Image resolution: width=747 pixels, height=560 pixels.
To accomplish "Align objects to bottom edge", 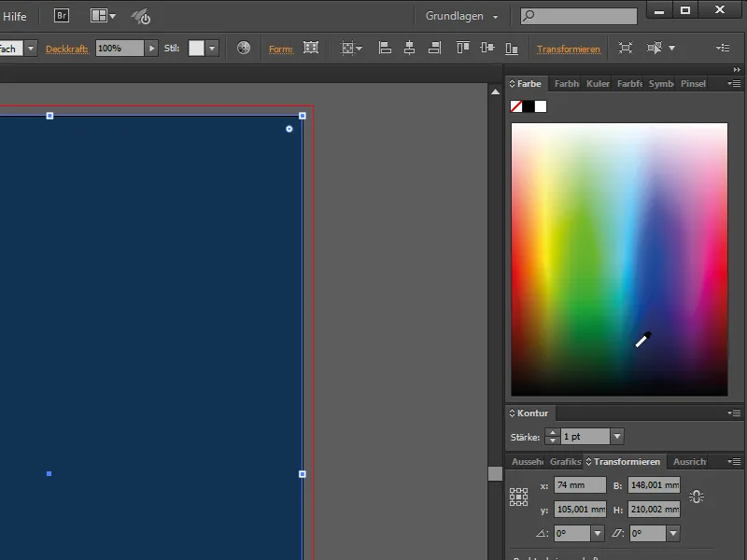I will pyautogui.click(x=512, y=48).
